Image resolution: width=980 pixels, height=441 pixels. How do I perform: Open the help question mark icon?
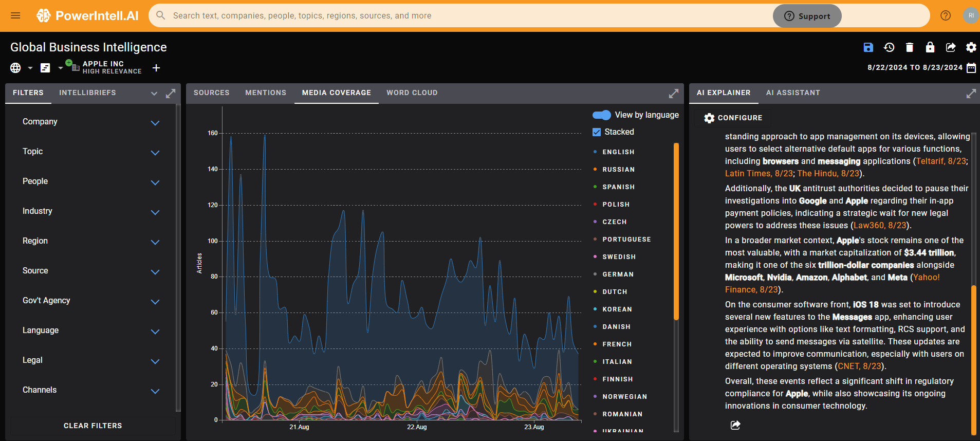pos(946,15)
